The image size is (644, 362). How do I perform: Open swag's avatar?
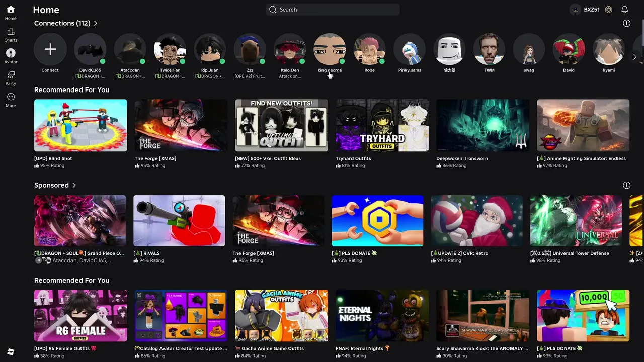click(529, 49)
